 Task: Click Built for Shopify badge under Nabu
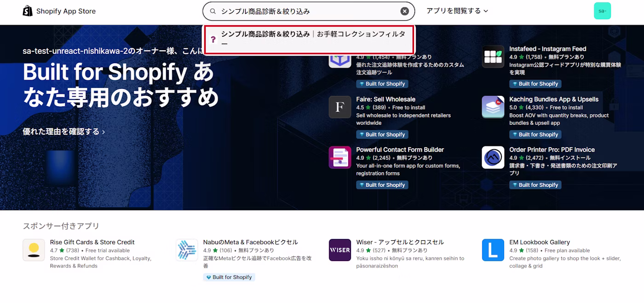tap(229, 277)
